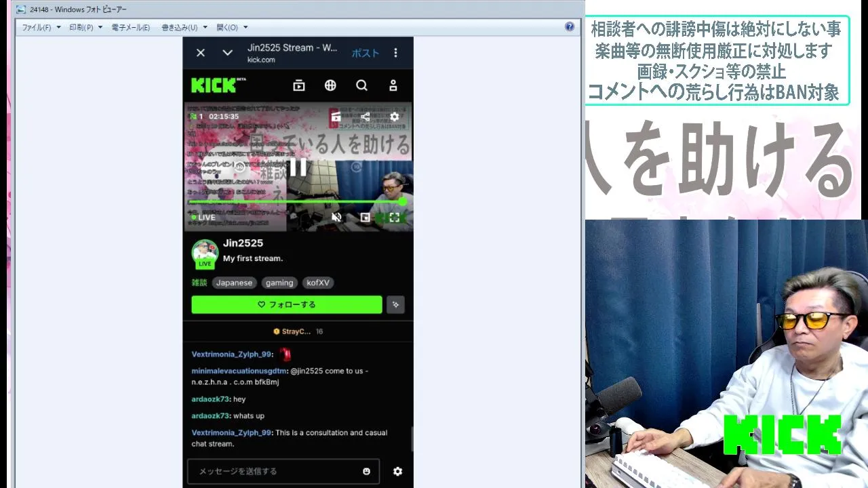Viewport: 868px width, 488px height.
Task: Open the 書き込み(U) menu
Action: coord(180,27)
